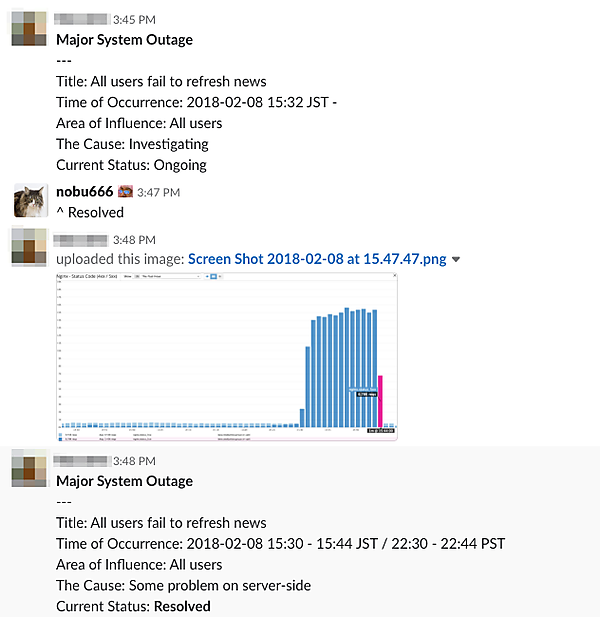Click the bold Resolved status text
The height and width of the screenshot is (617, 600).
tap(182, 606)
